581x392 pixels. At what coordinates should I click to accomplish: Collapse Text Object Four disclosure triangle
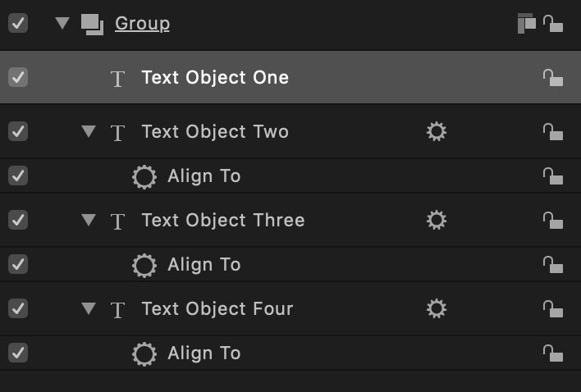[x=89, y=308]
